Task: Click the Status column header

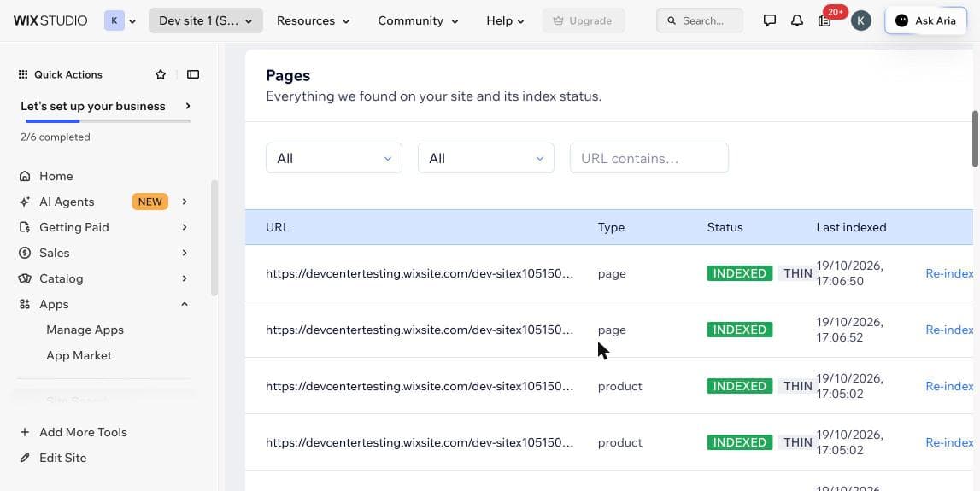Action: pos(725,227)
